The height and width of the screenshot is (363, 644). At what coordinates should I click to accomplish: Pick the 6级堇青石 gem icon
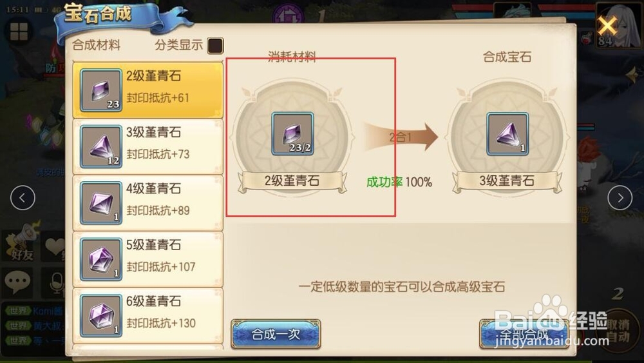(x=101, y=316)
